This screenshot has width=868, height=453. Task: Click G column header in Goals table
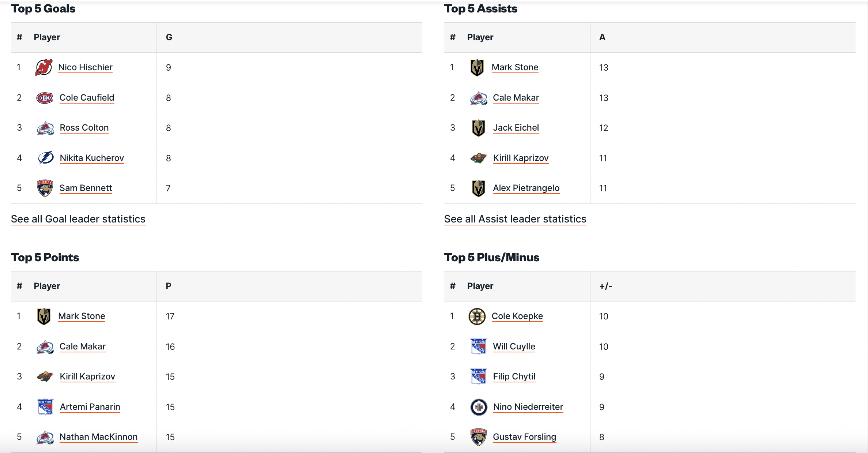(x=169, y=37)
